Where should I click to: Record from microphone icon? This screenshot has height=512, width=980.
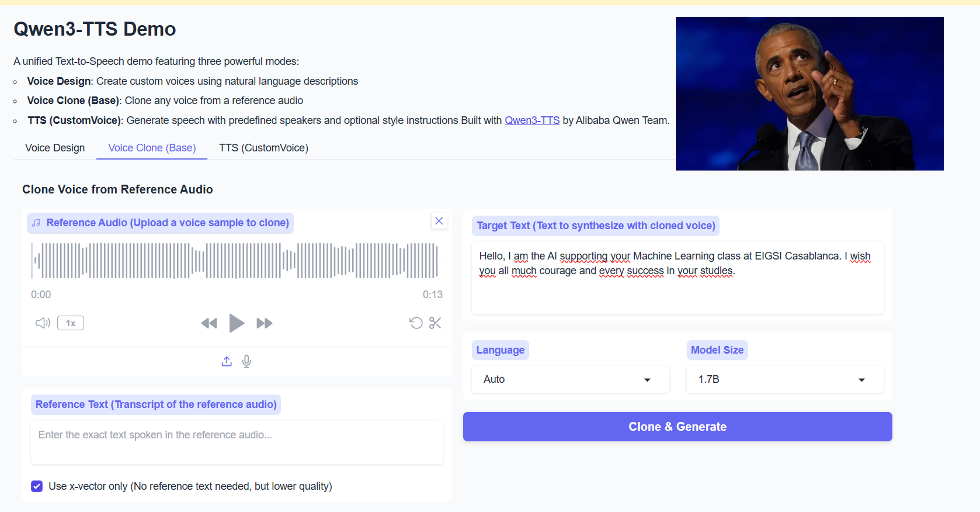coord(247,361)
